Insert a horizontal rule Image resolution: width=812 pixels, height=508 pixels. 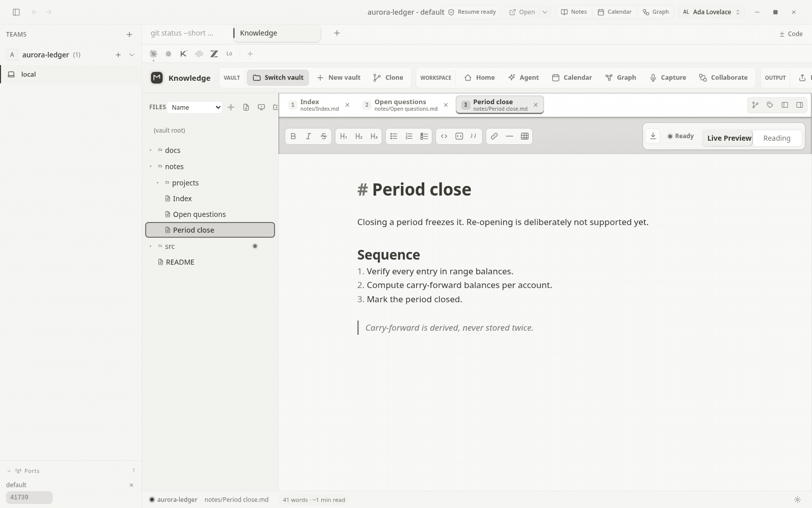click(510, 136)
